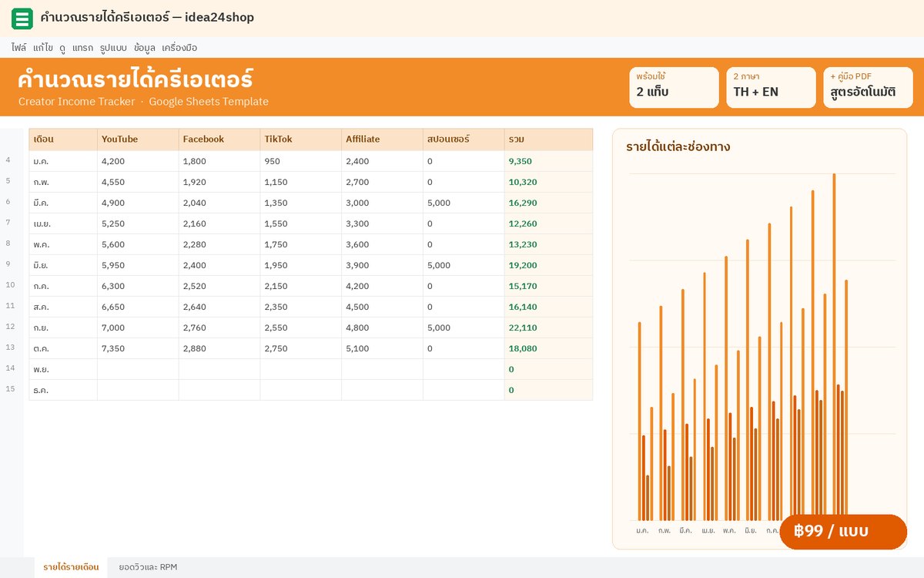Select the พ.ย. month cell
Screen dimensions: 924x578
pyautogui.click(x=63, y=369)
